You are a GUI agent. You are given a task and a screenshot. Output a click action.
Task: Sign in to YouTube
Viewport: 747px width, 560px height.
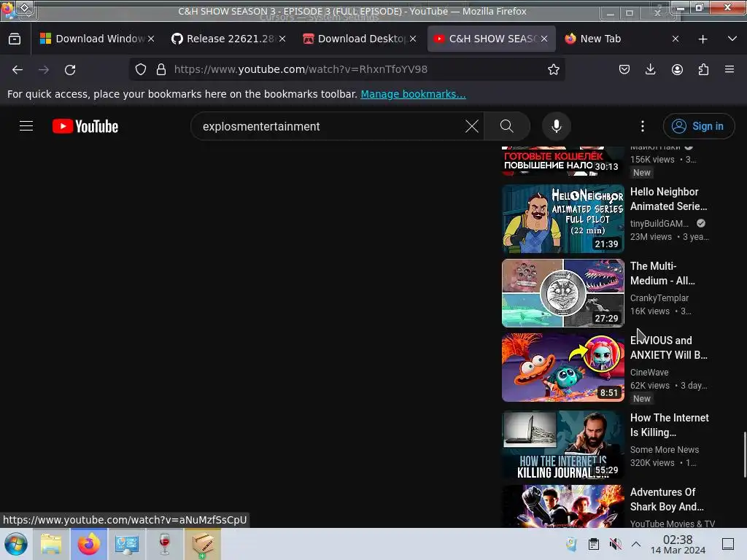click(698, 126)
